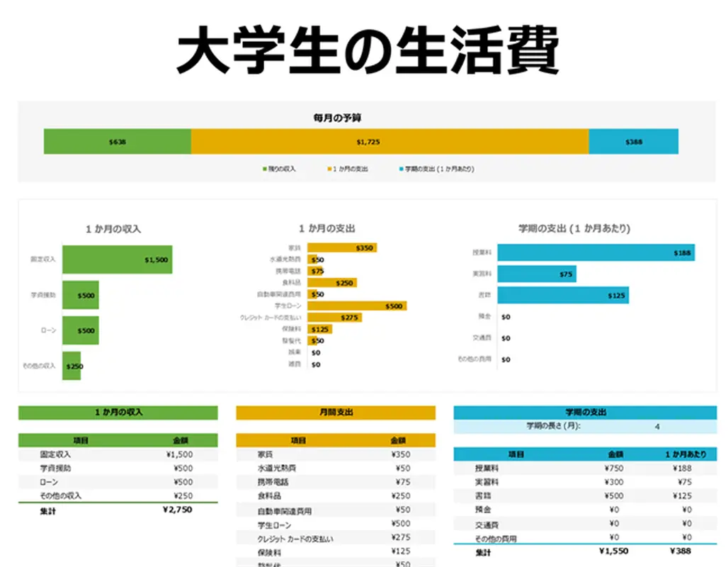The width and height of the screenshot is (728, 567).
Task: Click the 学期の支出 table header banner
Action: click(x=586, y=412)
